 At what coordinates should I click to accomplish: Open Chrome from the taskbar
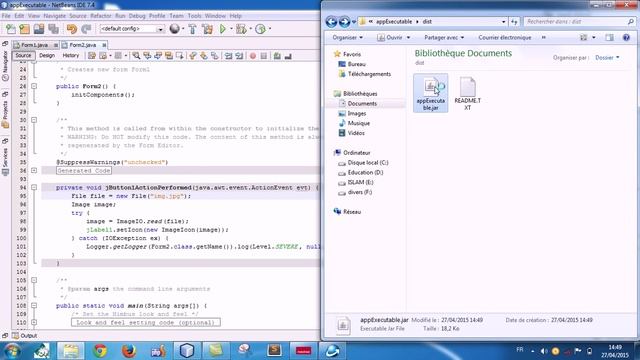[x=100, y=351]
